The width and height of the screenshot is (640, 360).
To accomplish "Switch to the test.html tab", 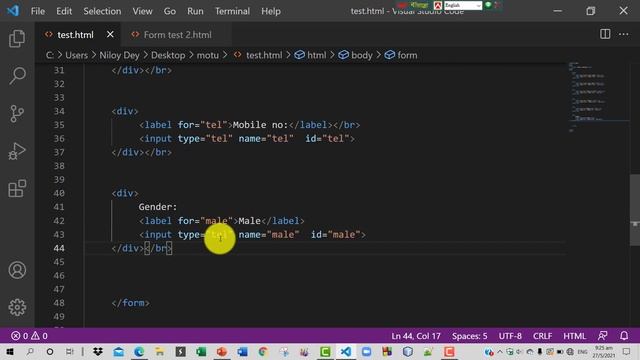I will coord(76,35).
